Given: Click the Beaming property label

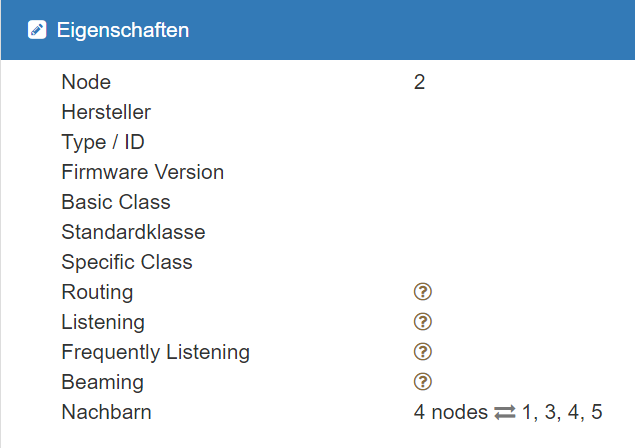Looking at the screenshot, I should (102, 382).
